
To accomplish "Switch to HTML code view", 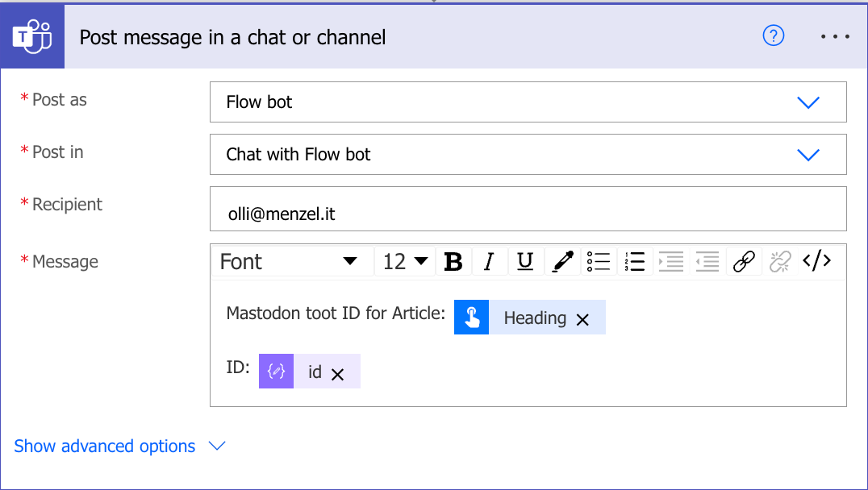I will point(816,261).
